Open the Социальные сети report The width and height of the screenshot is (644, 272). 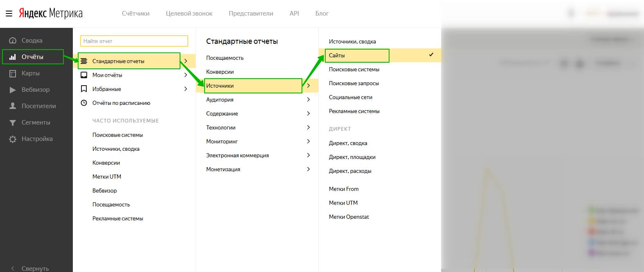click(351, 97)
